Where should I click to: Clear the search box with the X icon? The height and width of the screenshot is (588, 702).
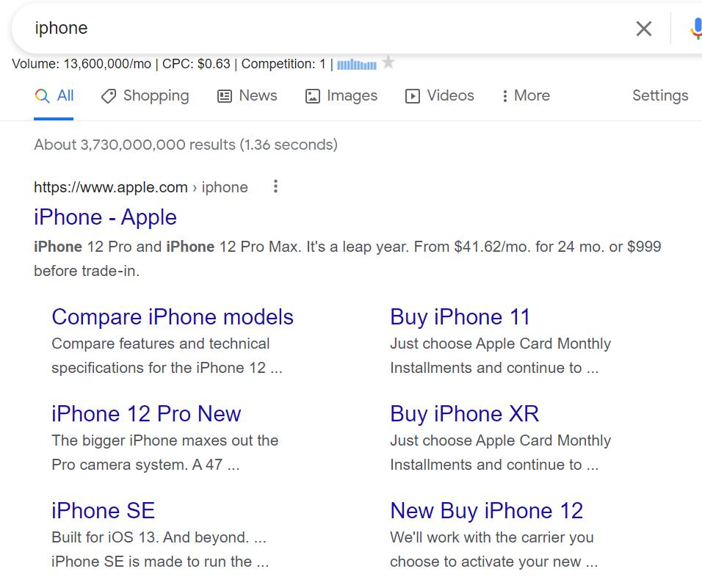tap(643, 29)
